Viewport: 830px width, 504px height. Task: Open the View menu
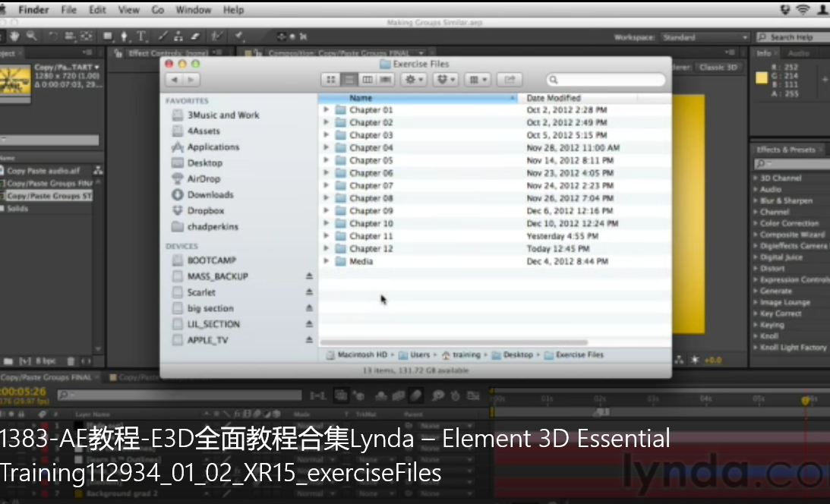coord(128,10)
